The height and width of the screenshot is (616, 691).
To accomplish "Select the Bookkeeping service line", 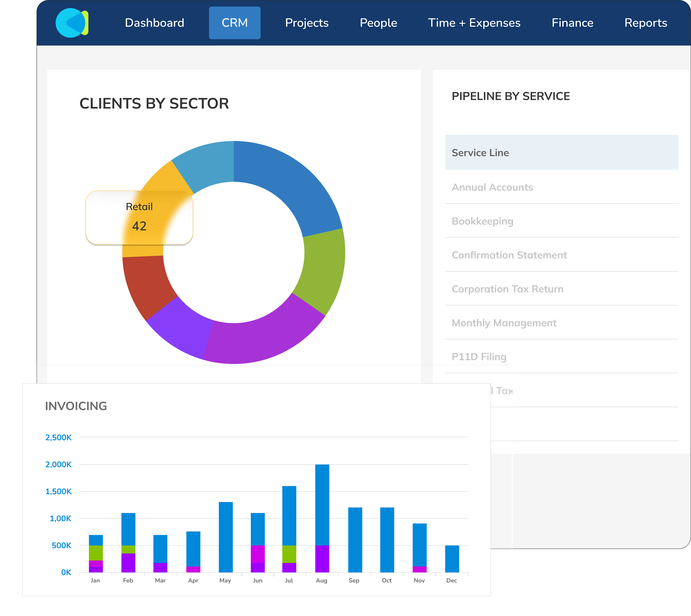I will [482, 221].
